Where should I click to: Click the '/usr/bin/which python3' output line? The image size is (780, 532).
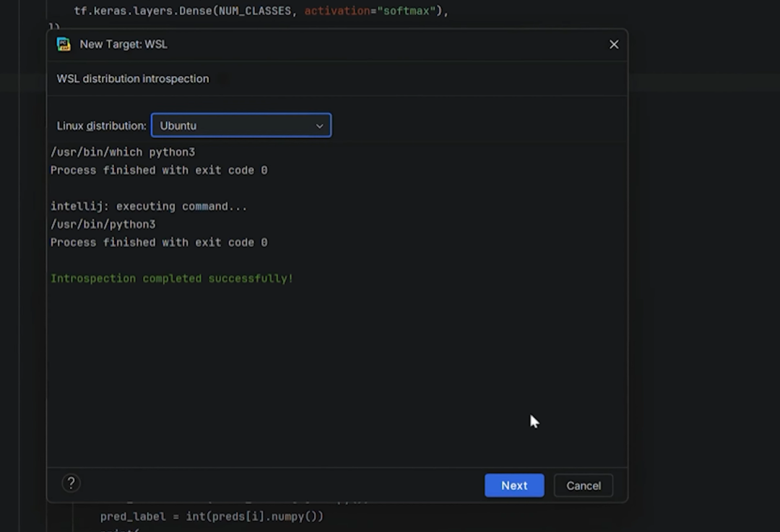(123, 152)
